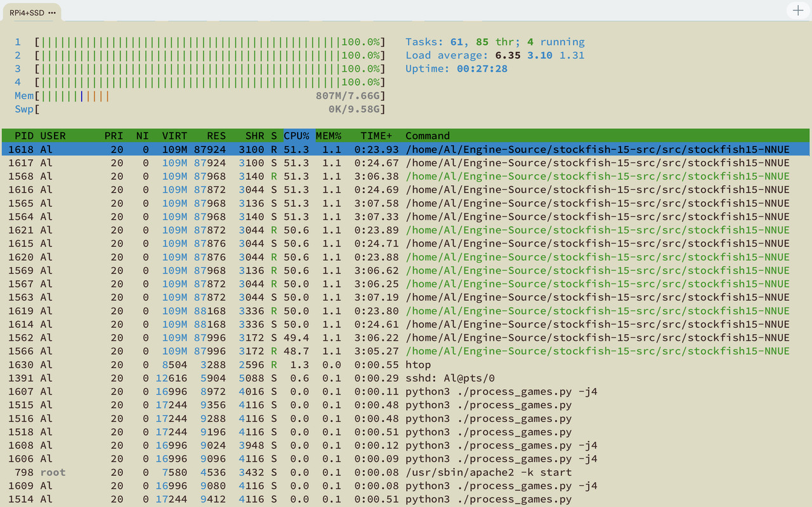This screenshot has width=812, height=507.
Task: Select python3 process row PID 1607
Action: coord(406,392)
